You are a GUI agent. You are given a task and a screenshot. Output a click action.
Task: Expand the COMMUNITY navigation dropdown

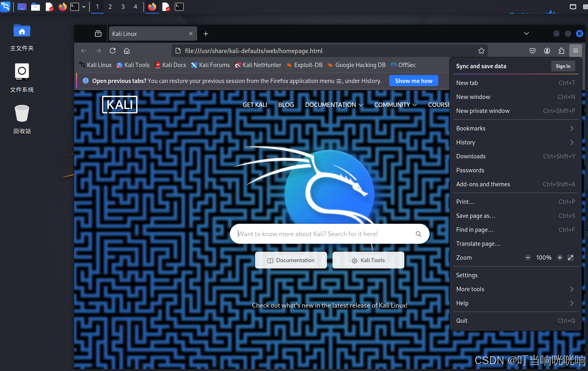[x=396, y=105]
